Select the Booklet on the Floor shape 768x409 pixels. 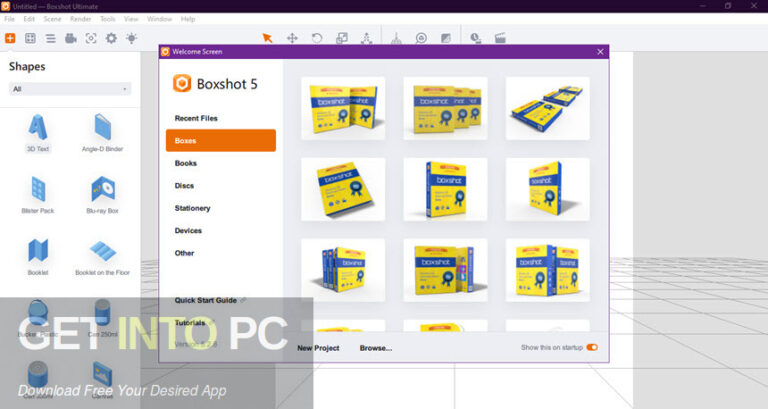[x=102, y=257]
